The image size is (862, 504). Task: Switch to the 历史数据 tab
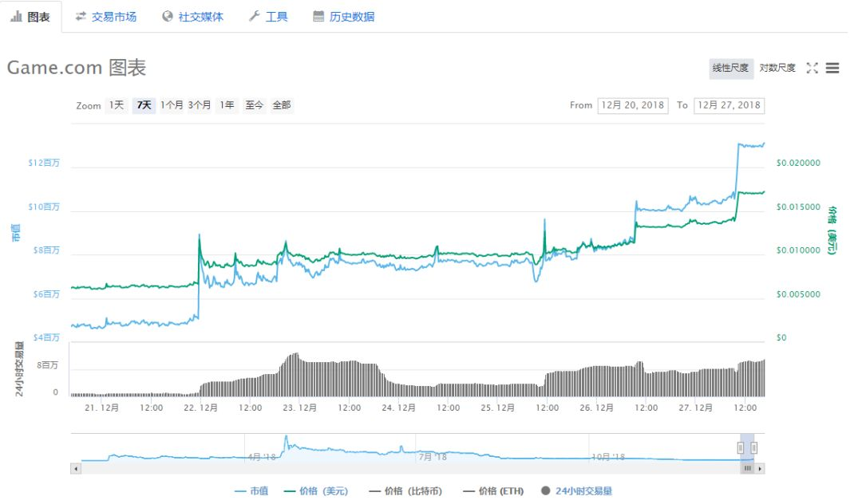(x=343, y=17)
